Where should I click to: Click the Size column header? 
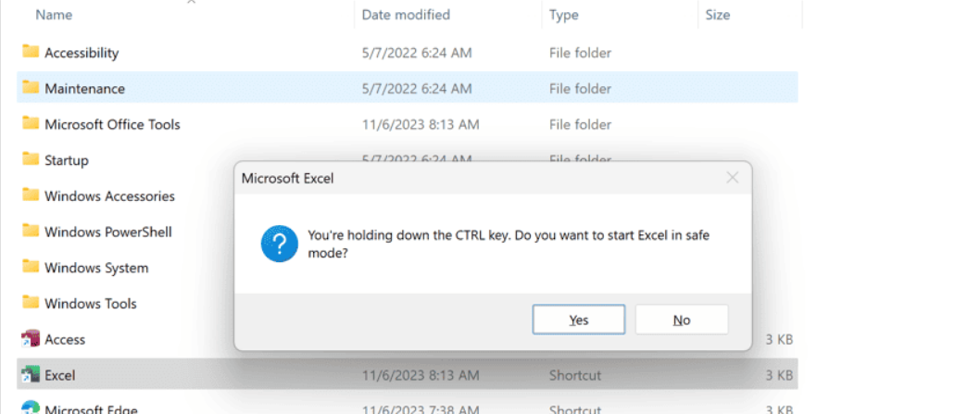[718, 15]
